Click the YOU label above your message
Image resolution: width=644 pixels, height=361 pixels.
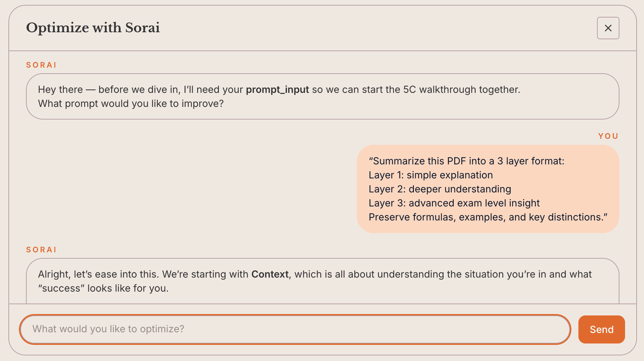click(x=608, y=136)
